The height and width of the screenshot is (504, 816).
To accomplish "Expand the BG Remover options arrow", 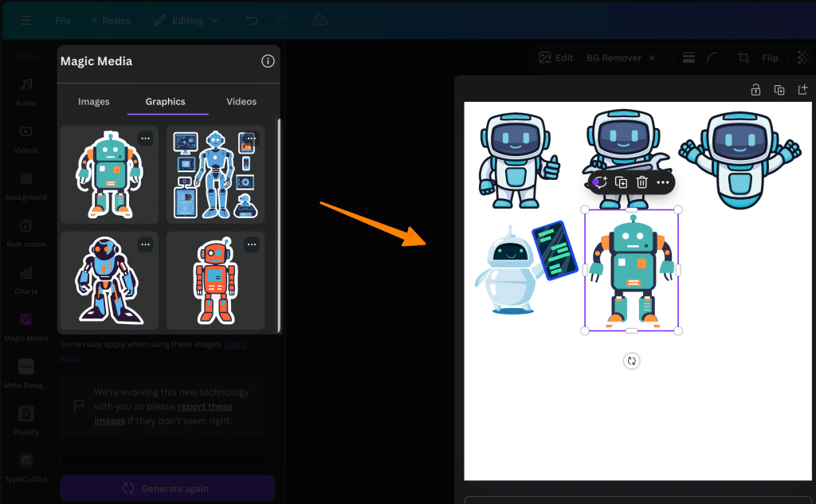I will tap(653, 57).
